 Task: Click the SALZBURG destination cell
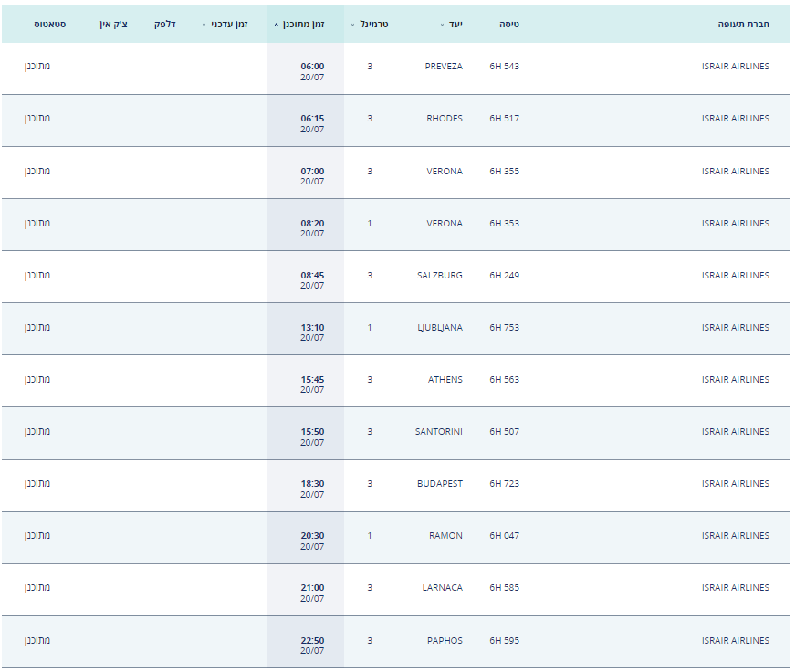pos(440,276)
